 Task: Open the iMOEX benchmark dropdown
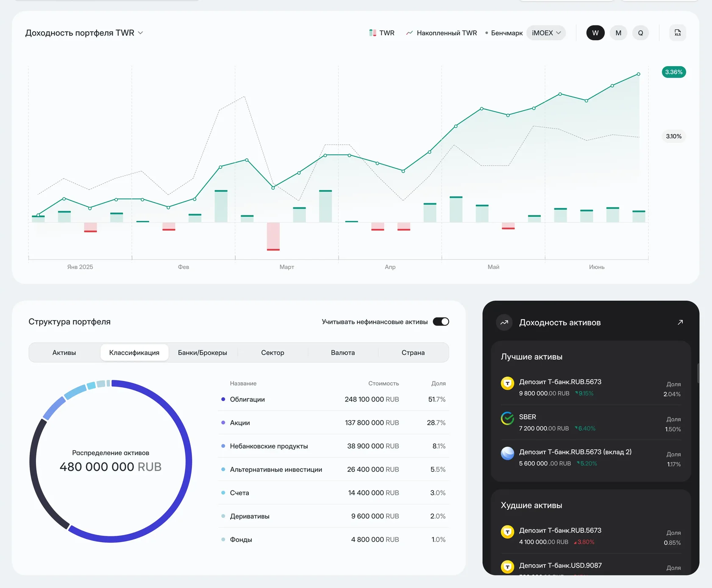pos(546,33)
